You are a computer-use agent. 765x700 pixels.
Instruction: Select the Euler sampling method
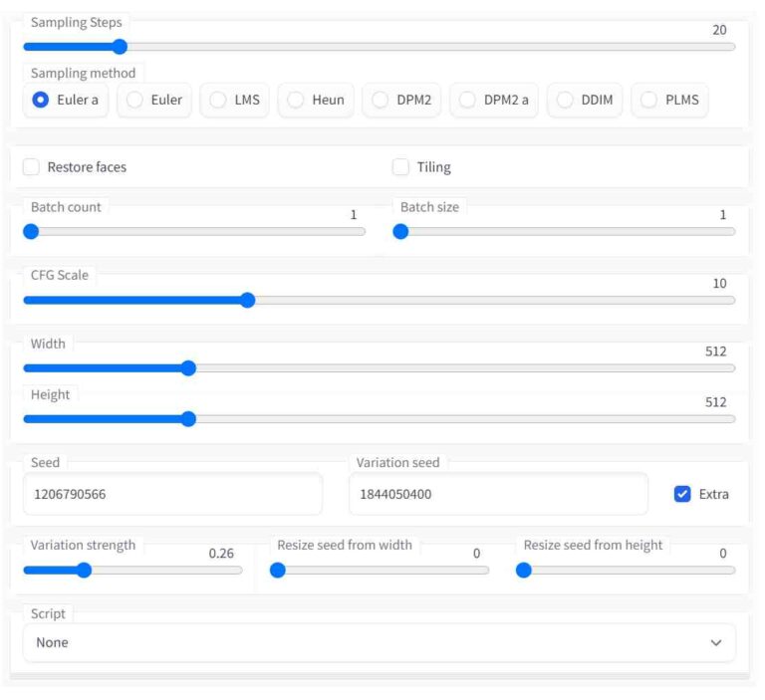point(133,100)
